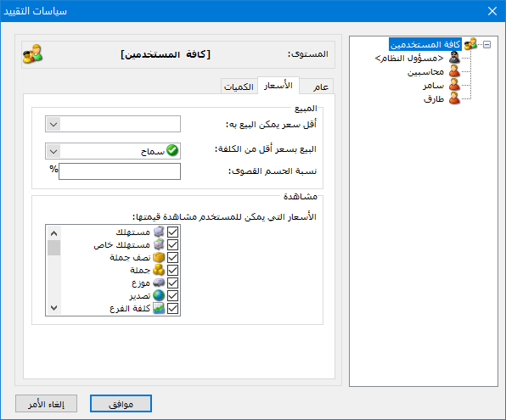The width and height of the screenshot is (506, 420).
Task: Select the سامر user icon
Action: tap(454, 85)
